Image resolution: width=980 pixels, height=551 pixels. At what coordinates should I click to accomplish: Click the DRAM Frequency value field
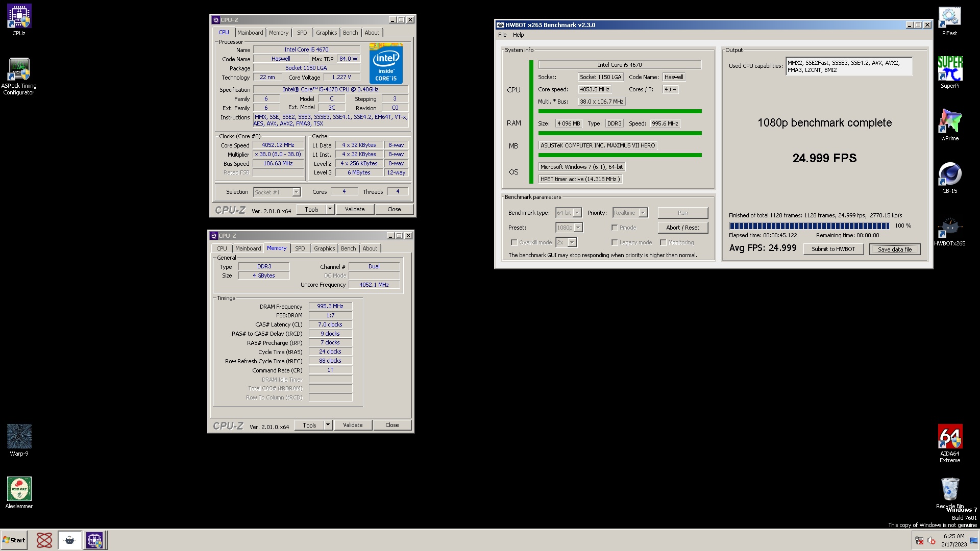coord(330,306)
